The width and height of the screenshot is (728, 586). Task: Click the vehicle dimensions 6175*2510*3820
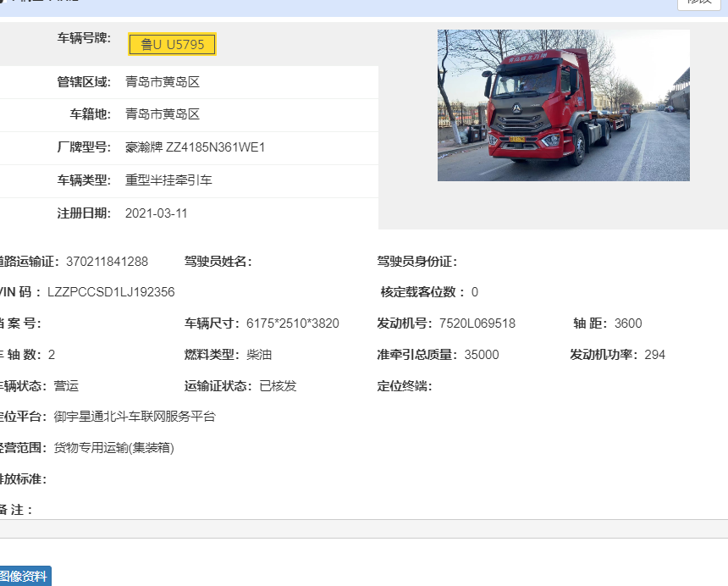pyautogui.click(x=292, y=323)
